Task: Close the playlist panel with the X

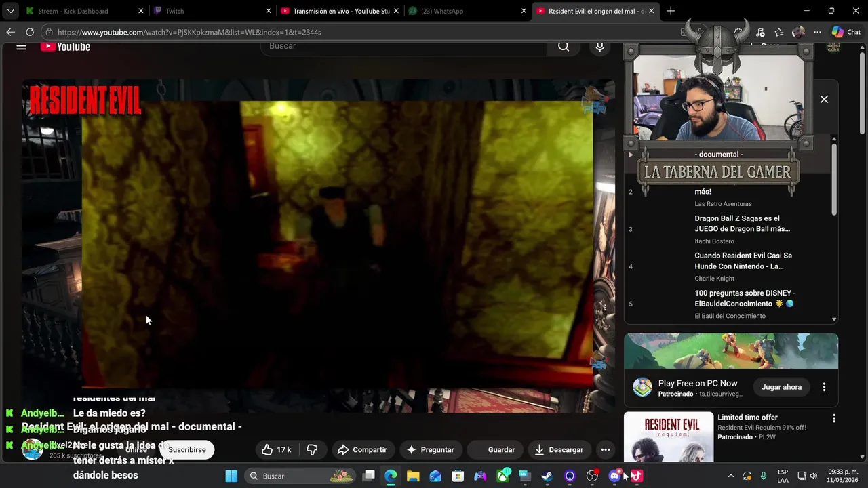Action: coord(824,99)
